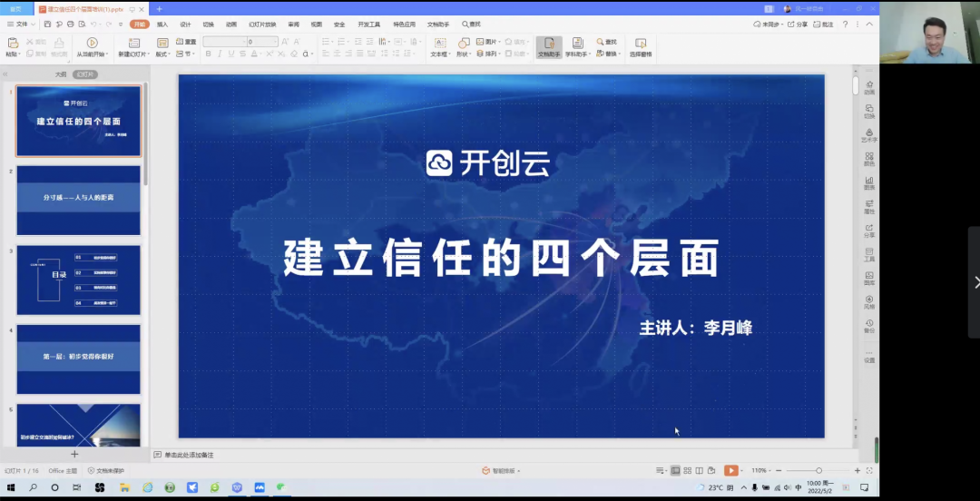Click the orange slideshow play button in the status bar
Image resolution: width=980 pixels, height=501 pixels.
[x=730, y=470]
